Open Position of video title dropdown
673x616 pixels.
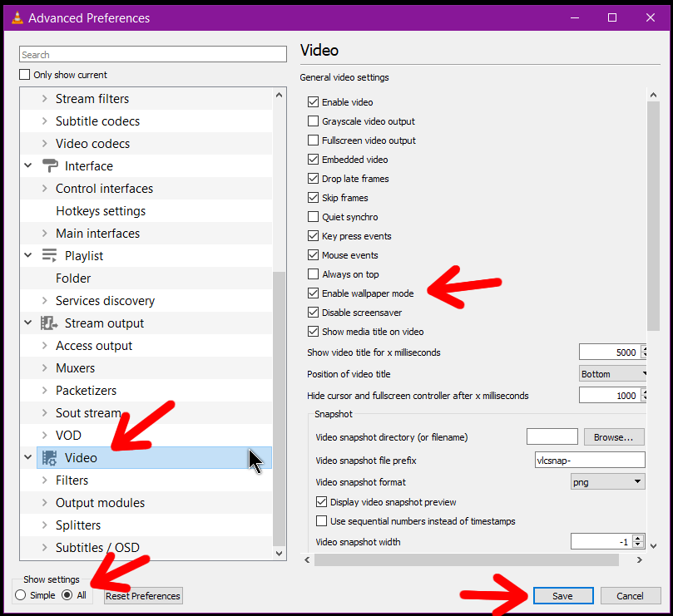pyautogui.click(x=612, y=373)
